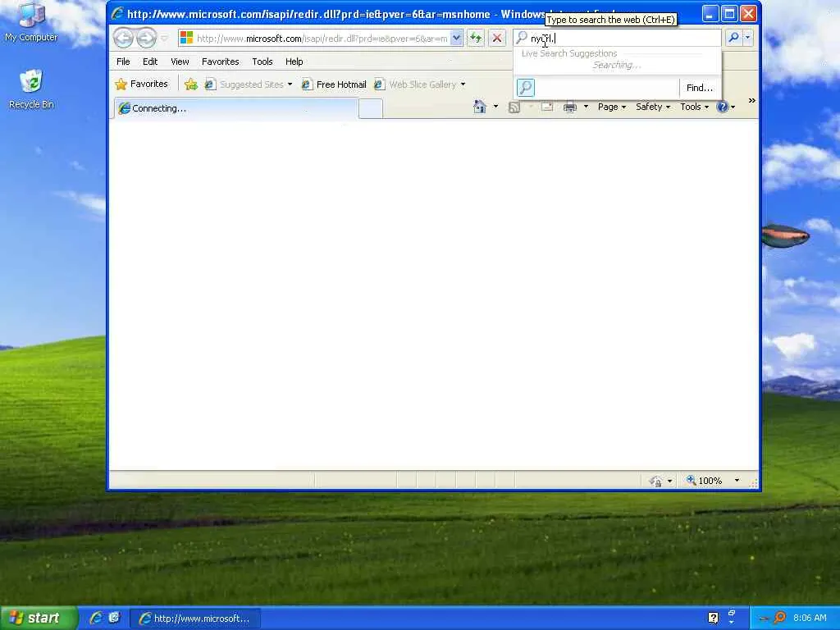The image size is (840, 630).
Task: Open the Tools command bar menu
Action: (694, 107)
